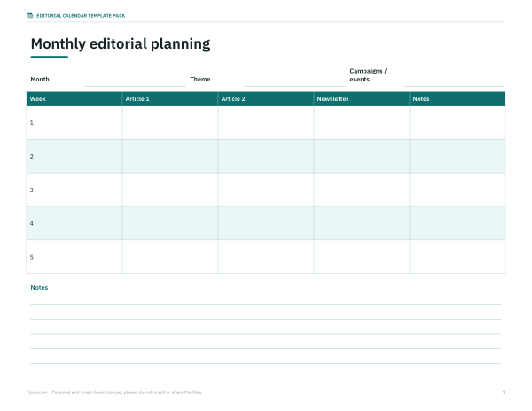The width and height of the screenshot is (532, 411).
Task: Click the Article 2 cell for week 4
Action: tap(266, 223)
